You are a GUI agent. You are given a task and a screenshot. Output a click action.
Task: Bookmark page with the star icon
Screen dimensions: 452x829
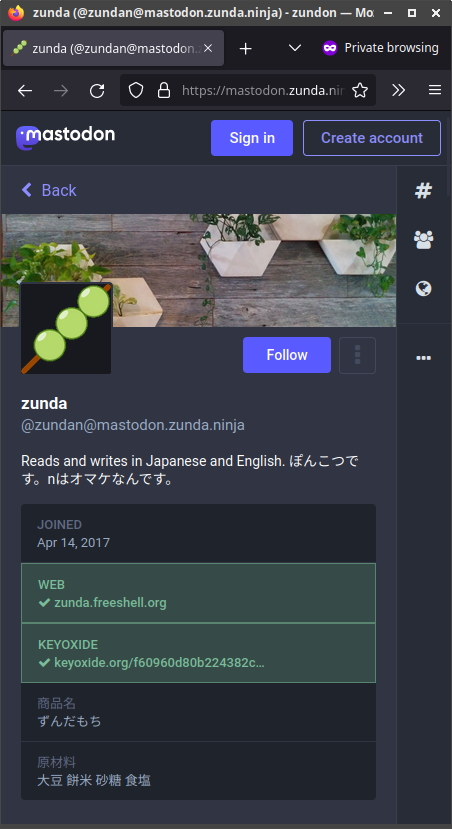(359, 90)
